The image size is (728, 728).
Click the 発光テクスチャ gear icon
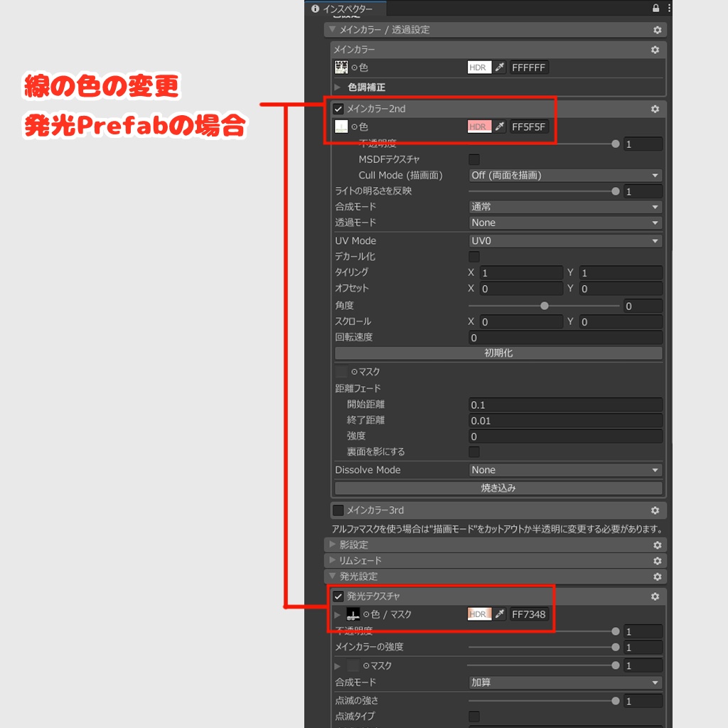point(656,597)
